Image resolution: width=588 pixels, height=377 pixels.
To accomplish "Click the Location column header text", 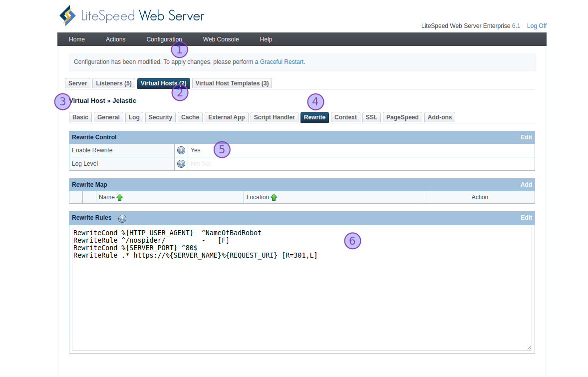I will coord(258,197).
